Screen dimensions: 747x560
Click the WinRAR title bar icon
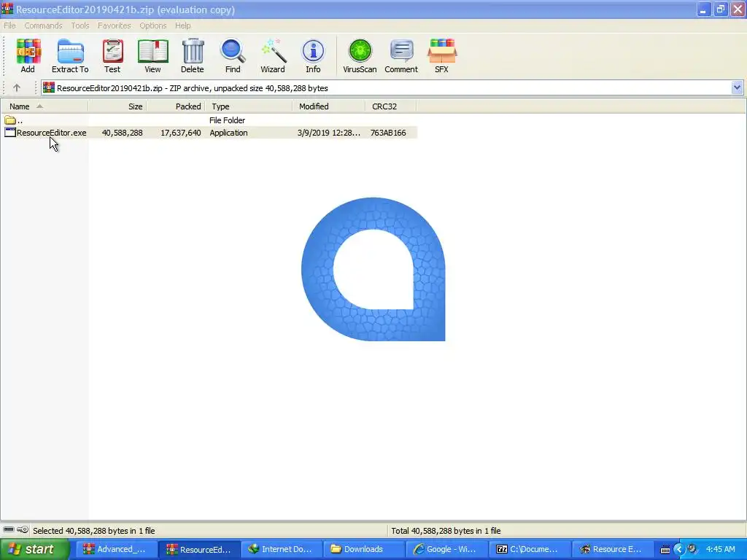point(7,9)
